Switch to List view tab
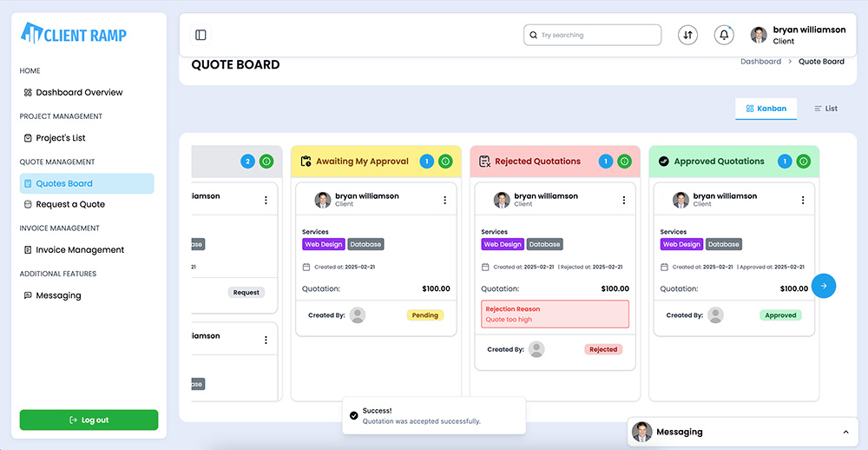 [x=826, y=109]
